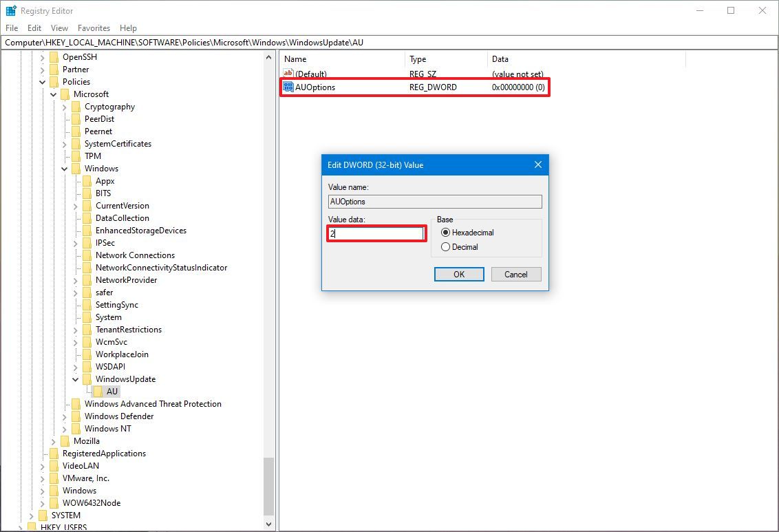The image size is (779, 532).
Task: Select the NetworkConnectivityStatusIndicator key
Action: 162,268
